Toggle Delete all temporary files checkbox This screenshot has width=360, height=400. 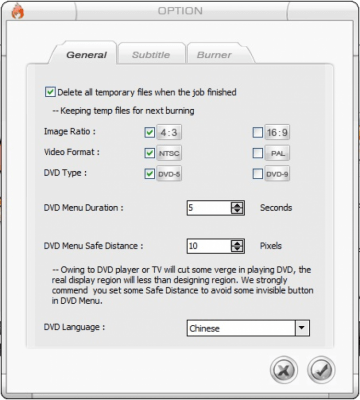[50, 92]
